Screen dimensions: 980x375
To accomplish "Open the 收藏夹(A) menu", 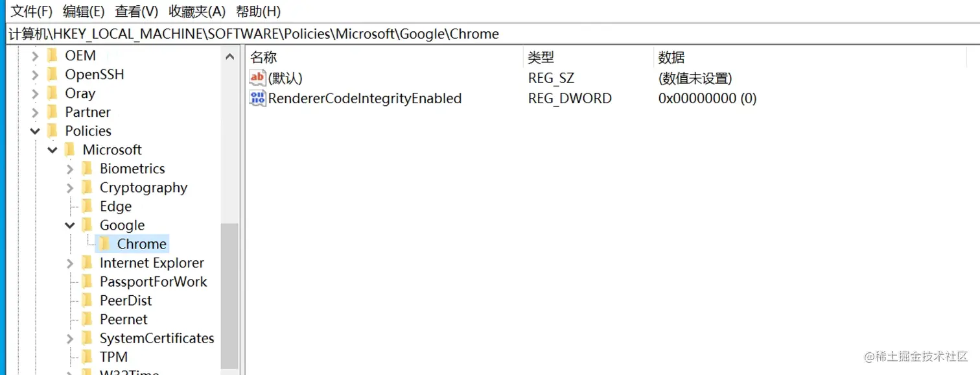I will (197, 11).
